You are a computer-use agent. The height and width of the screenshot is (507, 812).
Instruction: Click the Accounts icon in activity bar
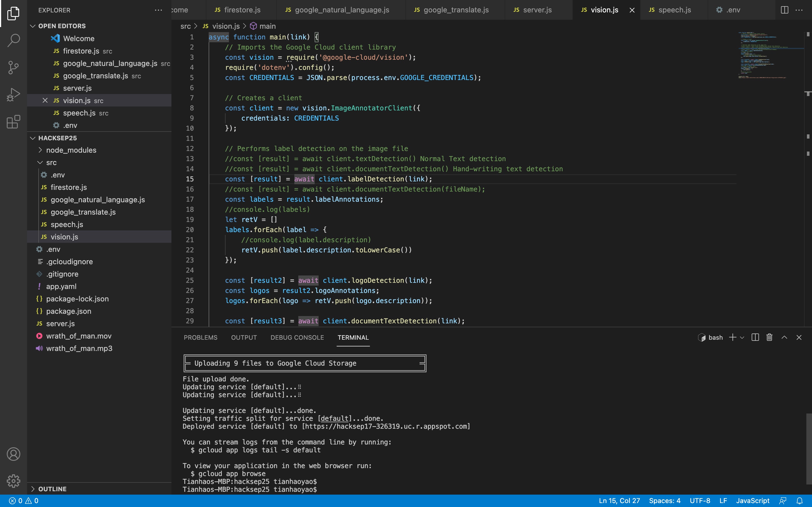(14, 454)
